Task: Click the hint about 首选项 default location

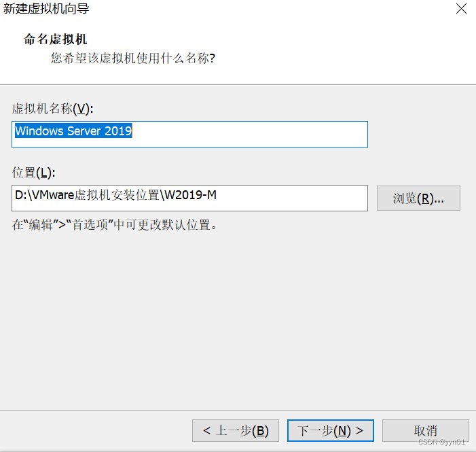Action: pyautogui.click(x=115, y=225)
